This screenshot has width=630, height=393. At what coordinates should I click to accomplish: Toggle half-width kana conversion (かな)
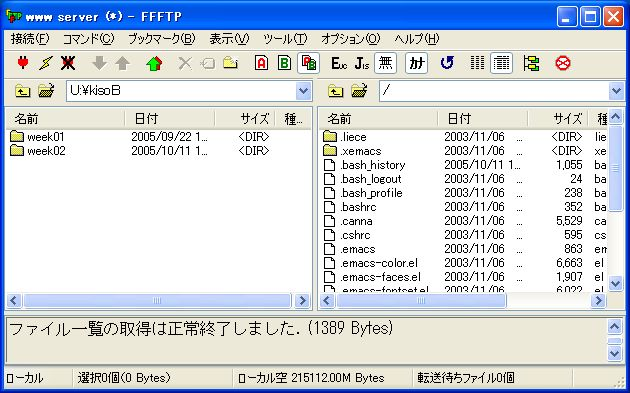[416, 63]
